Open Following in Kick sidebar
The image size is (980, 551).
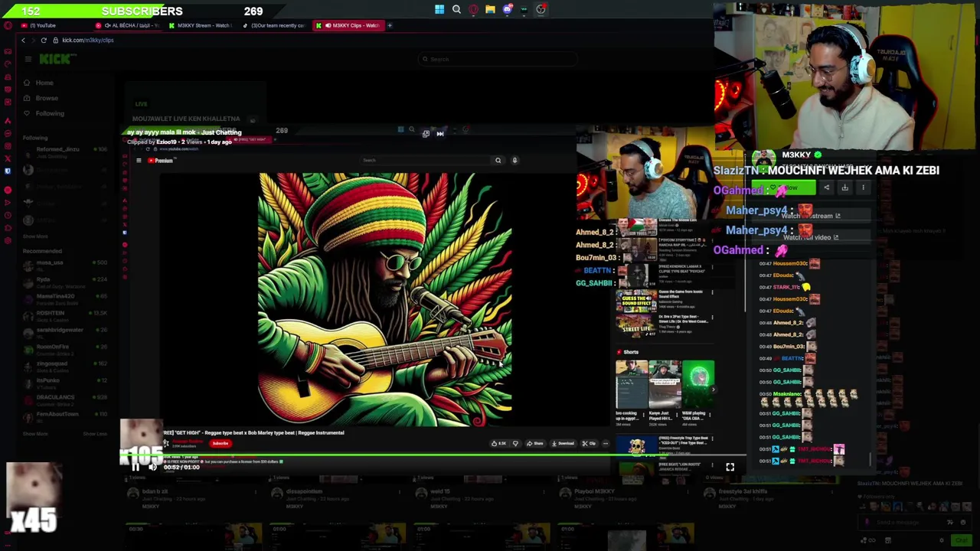pyautogui.click(x=50, y=113)
